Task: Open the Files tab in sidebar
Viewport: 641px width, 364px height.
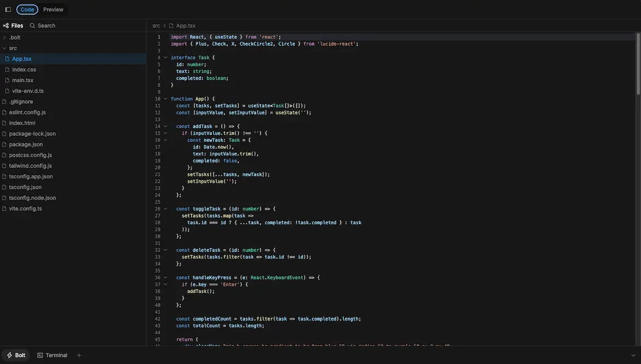Action: tap(13, 26)
